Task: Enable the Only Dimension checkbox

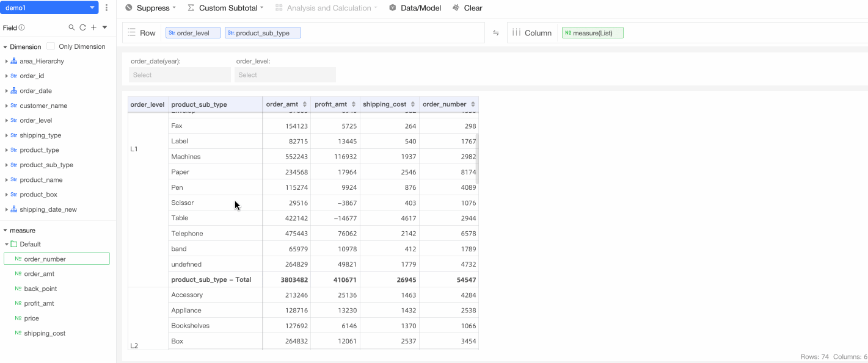Action: point(51,46)
